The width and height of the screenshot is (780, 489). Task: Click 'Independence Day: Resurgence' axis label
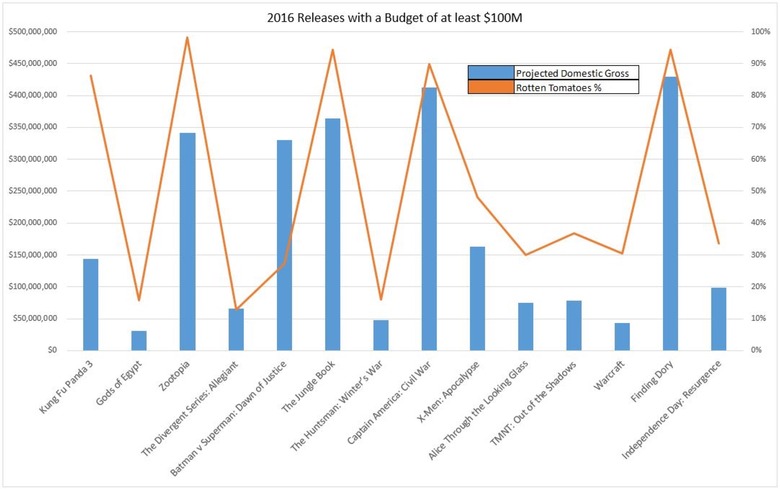coord(672,409)
